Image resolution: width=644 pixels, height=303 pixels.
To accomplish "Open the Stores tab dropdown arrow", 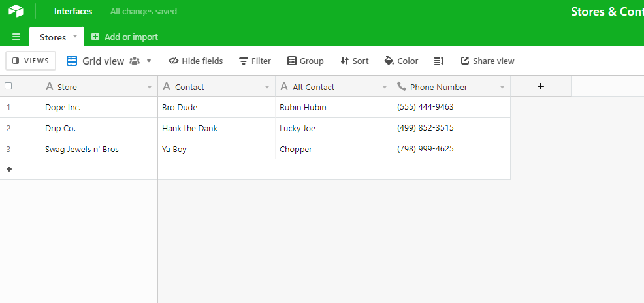I will (75, 36).
